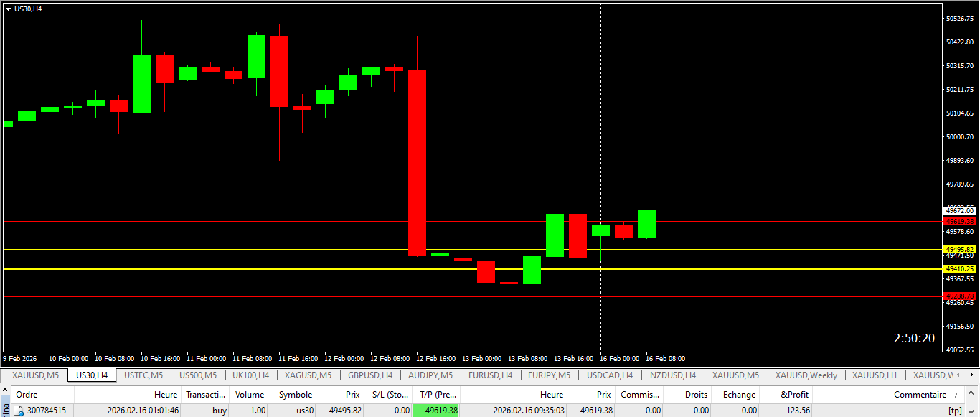Click the buy transaction cell
The width and height of the screenshot is (980, 417).
coord(220,411)
